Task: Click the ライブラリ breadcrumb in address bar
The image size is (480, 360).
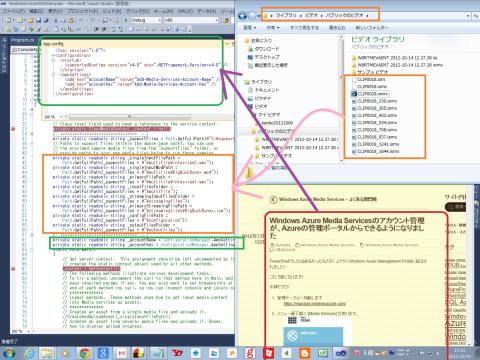Action: pyautogui.click(x=286, y=15)
